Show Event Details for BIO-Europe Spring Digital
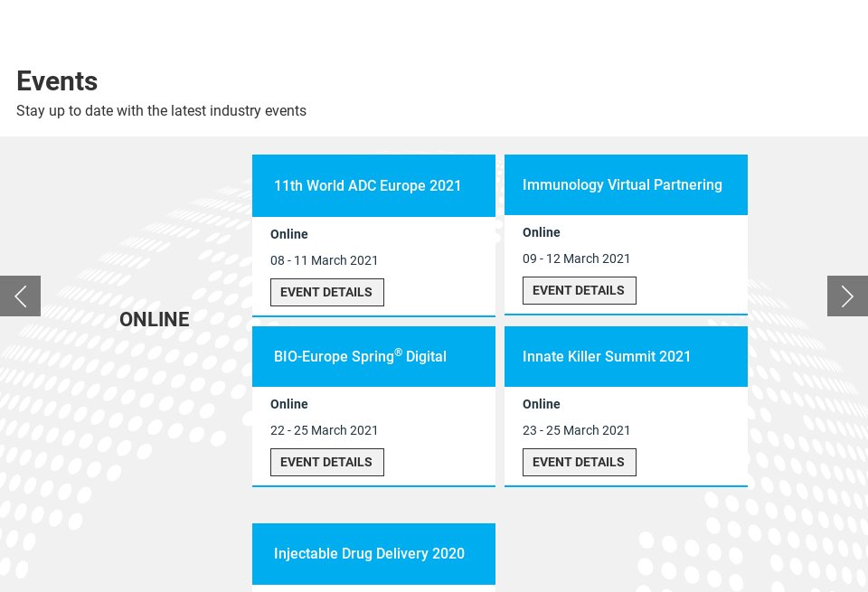This screenshot has width=868, height=592. coord(326,462)
